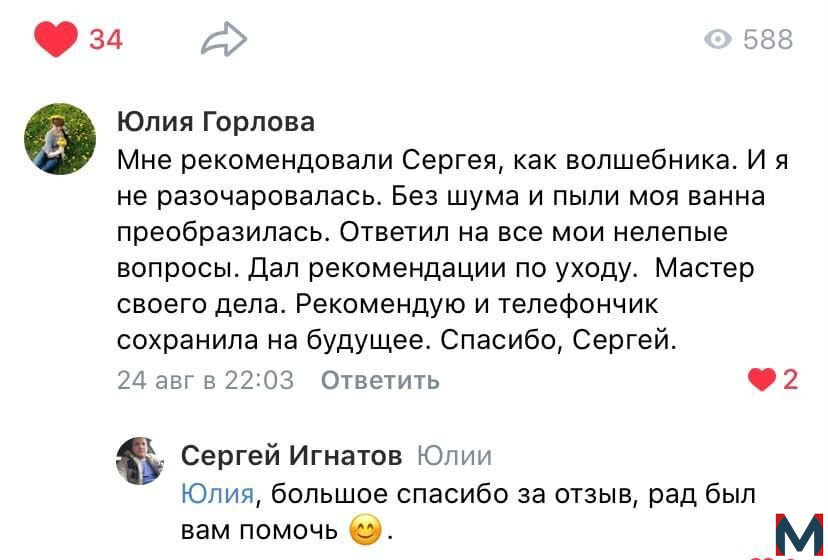Open Сергей Игнатов's profile avatar
Viewport: 828px width, 560px height.
[140, 461]
